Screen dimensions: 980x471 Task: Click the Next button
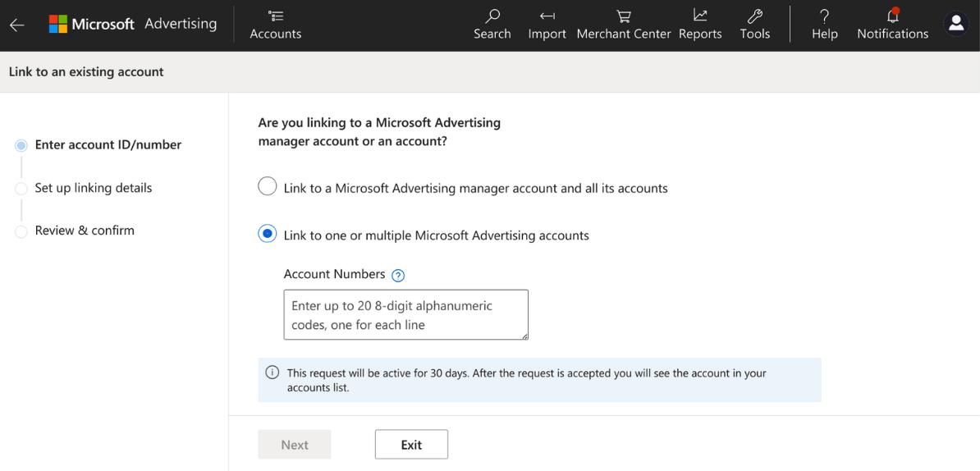[295, 445]
